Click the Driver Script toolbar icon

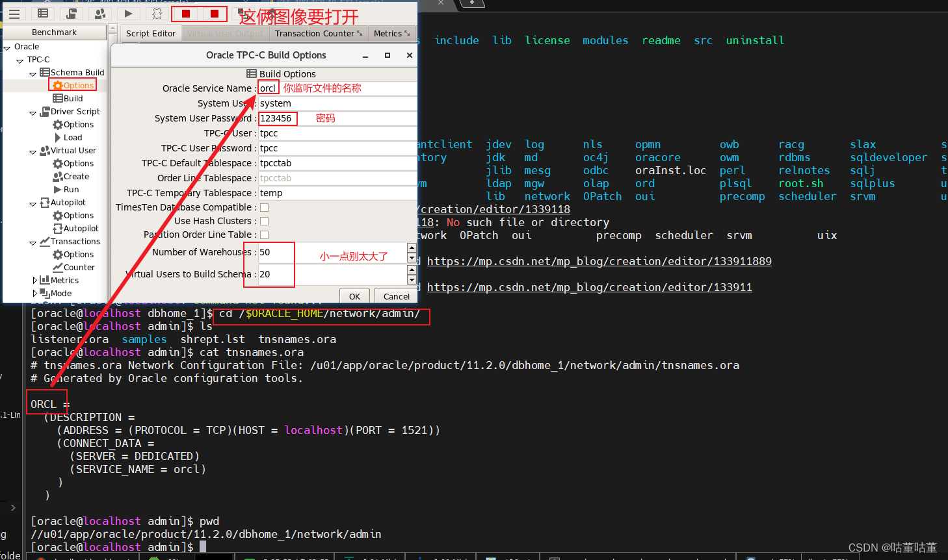tap(72, 13)
